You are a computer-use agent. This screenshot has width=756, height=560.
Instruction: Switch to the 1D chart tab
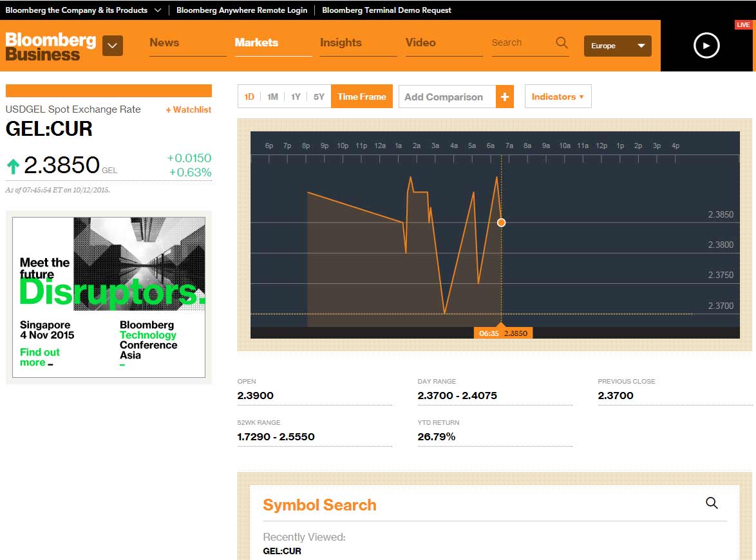(x=249, y=96)
